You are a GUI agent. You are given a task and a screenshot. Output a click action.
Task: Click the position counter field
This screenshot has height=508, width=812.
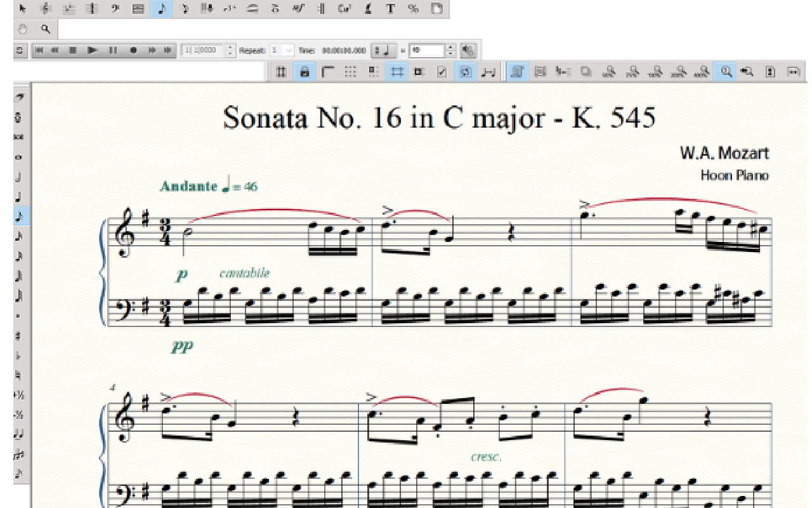click(x=202, y=50)
